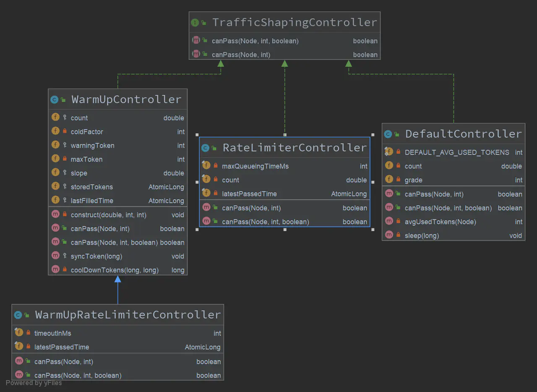Select the coldFactor field in WarmUpController

pyautogui.click(x=118, y=131)
